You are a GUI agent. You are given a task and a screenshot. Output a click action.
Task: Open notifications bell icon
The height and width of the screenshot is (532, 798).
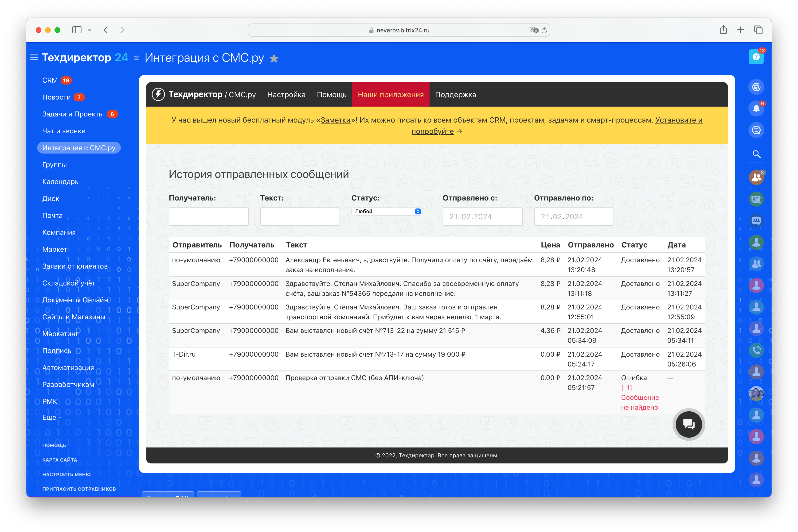pos(756,108)
